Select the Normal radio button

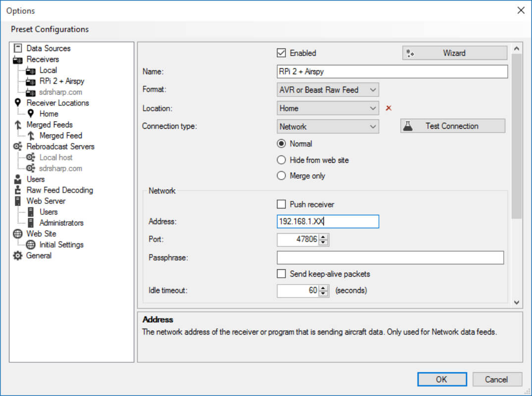pyautogui.click(x=281, y=144)
